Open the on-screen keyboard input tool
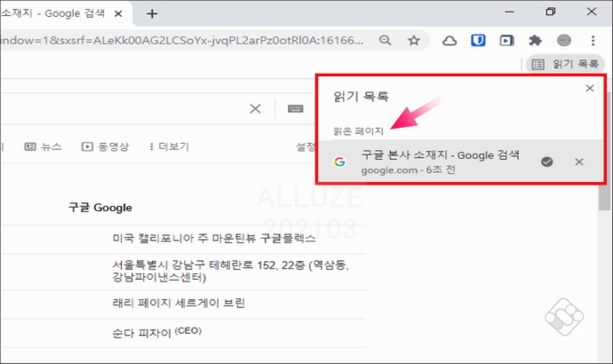 (x=296, y=108)
